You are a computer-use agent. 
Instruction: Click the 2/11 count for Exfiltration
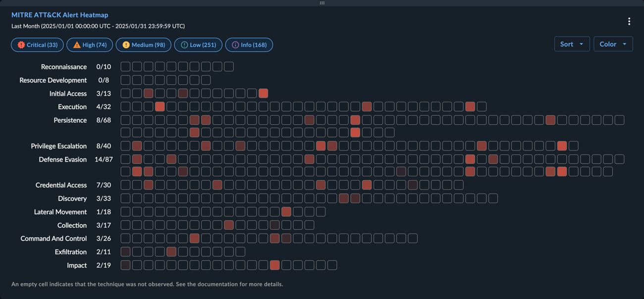[x=104, y=252]
